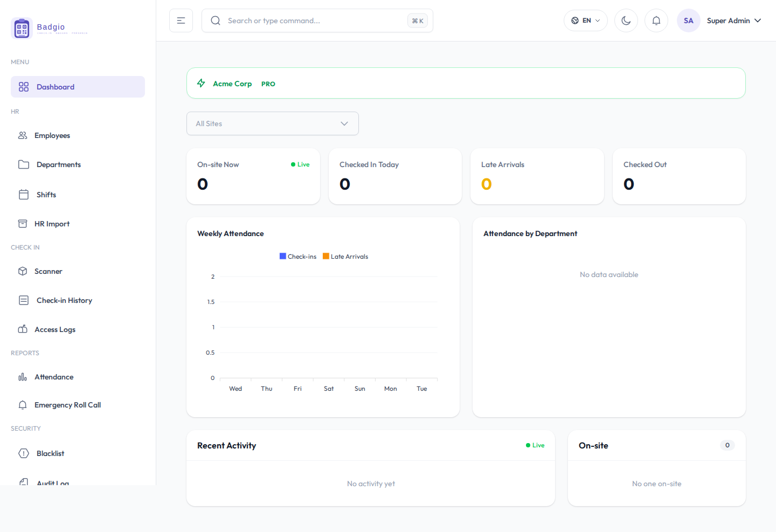Screen dimensions: 776x532
Task: Open Check-in History page
Action: 78,300
